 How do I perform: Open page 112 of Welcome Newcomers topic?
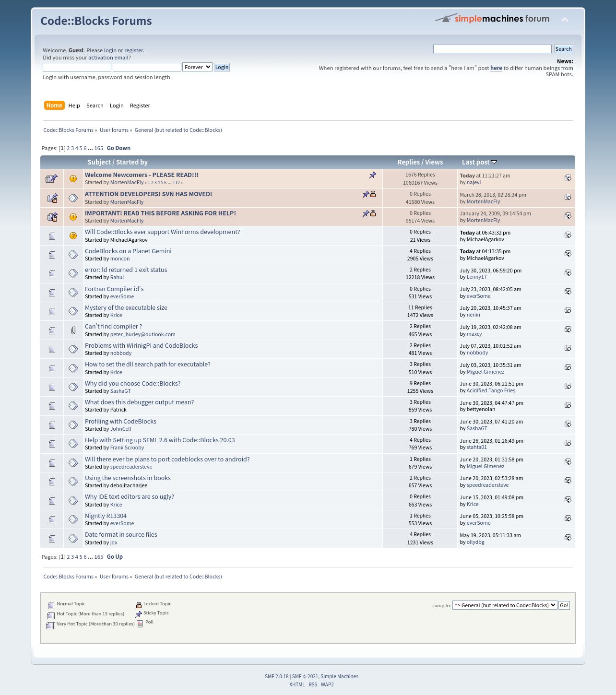coord(176,183)
